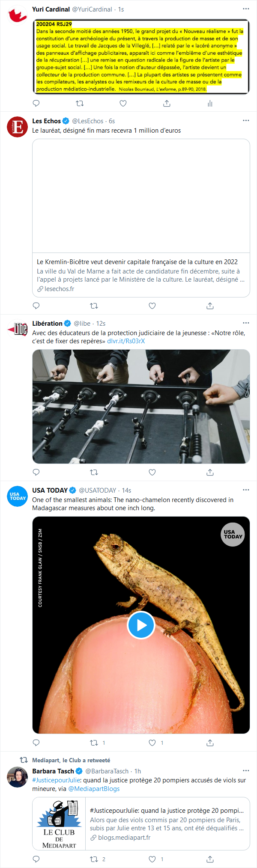257x868 pixels.
Task: Share the USA TODAY chameleon tweet
Action: tap(210, 743)
